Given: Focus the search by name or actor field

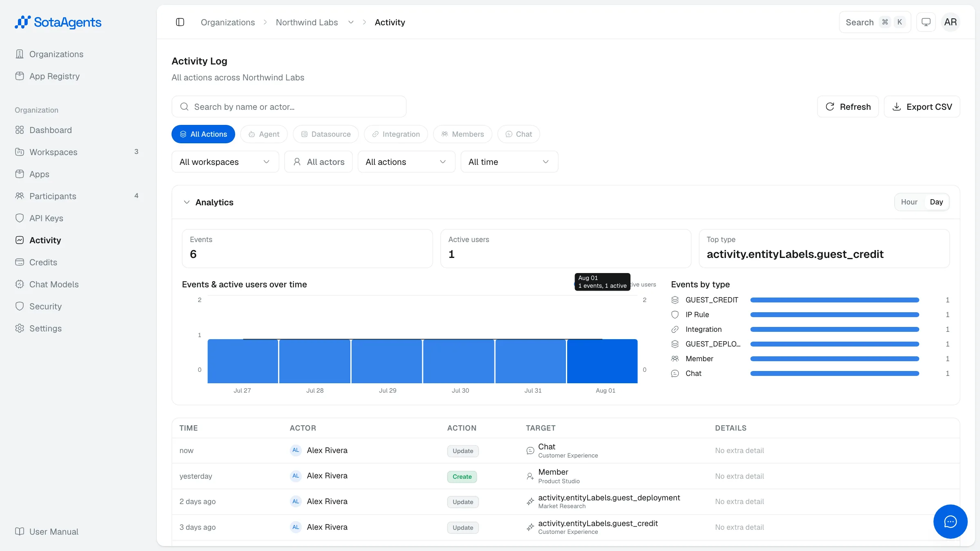Looking at the screenshot, I should click(289, 107).
